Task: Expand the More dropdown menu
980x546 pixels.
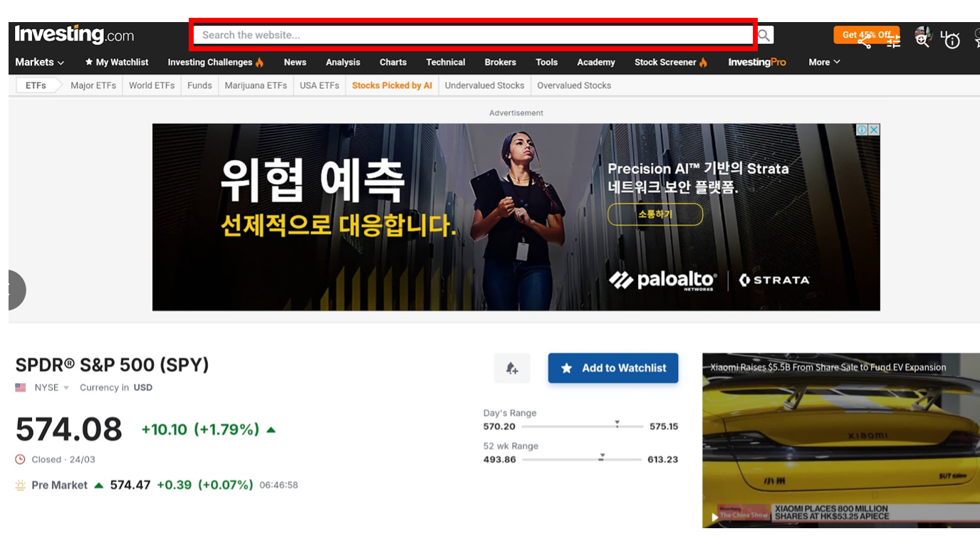Action: (825, 62)
